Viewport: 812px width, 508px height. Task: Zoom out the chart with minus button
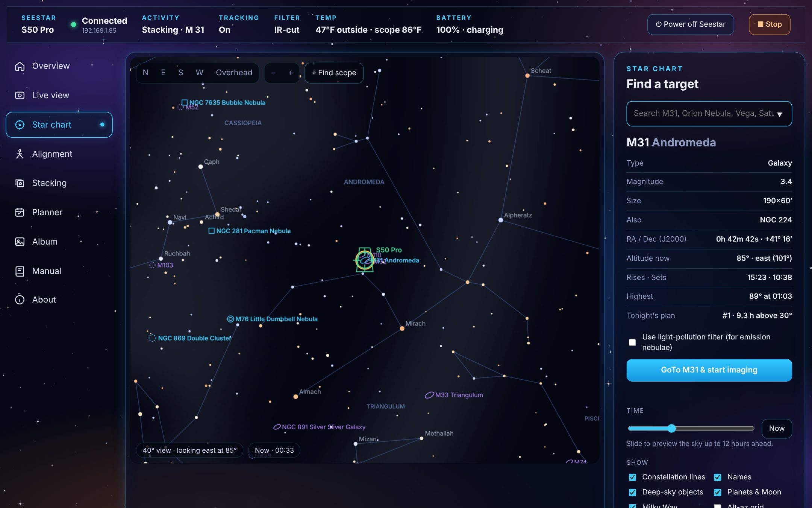coord(273,73)
